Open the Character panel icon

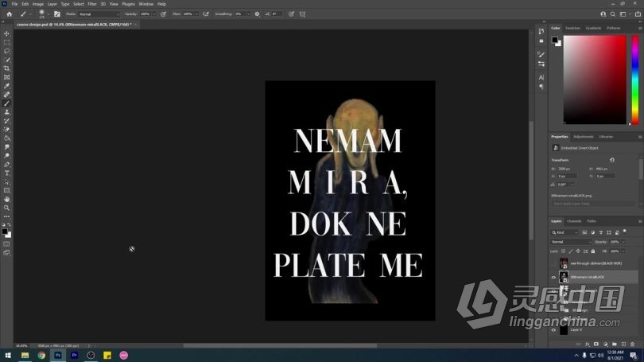pos(541,77)
